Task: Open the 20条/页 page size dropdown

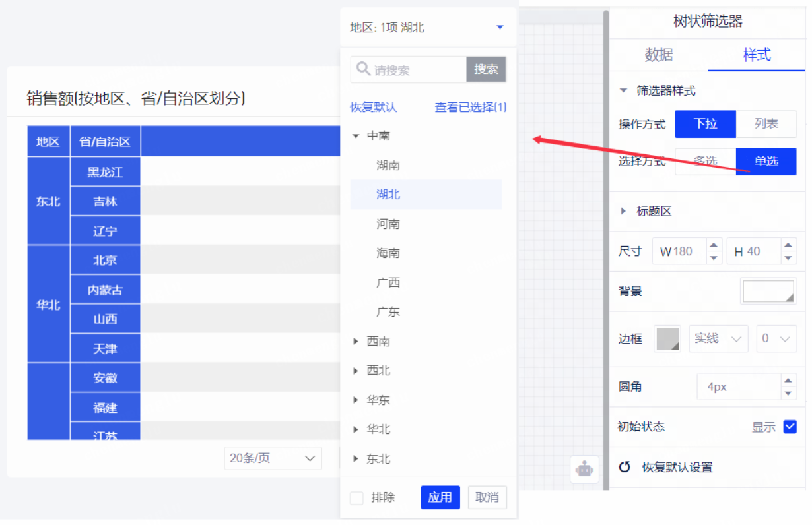Action: tap(273, 458)
